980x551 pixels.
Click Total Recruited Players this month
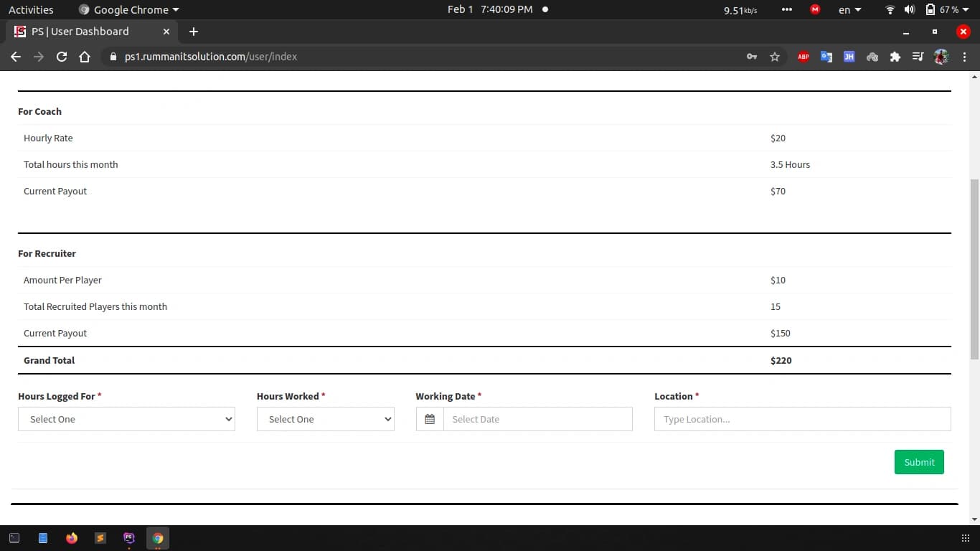95,306
